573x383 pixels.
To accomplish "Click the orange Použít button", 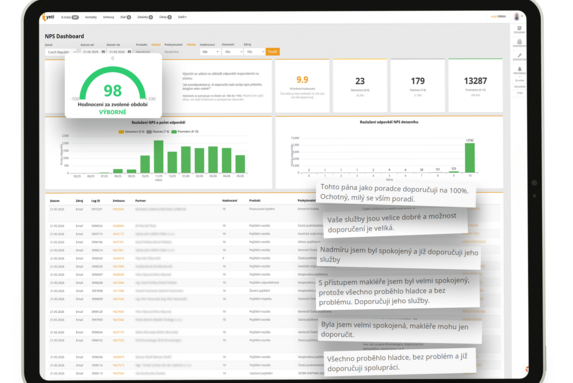I will (x=273, y=52).
